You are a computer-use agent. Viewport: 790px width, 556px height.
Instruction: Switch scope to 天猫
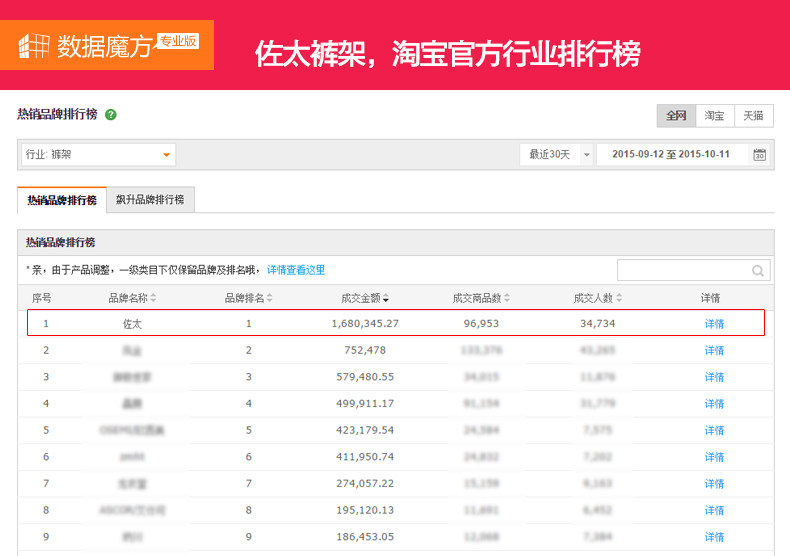point(754,116)
